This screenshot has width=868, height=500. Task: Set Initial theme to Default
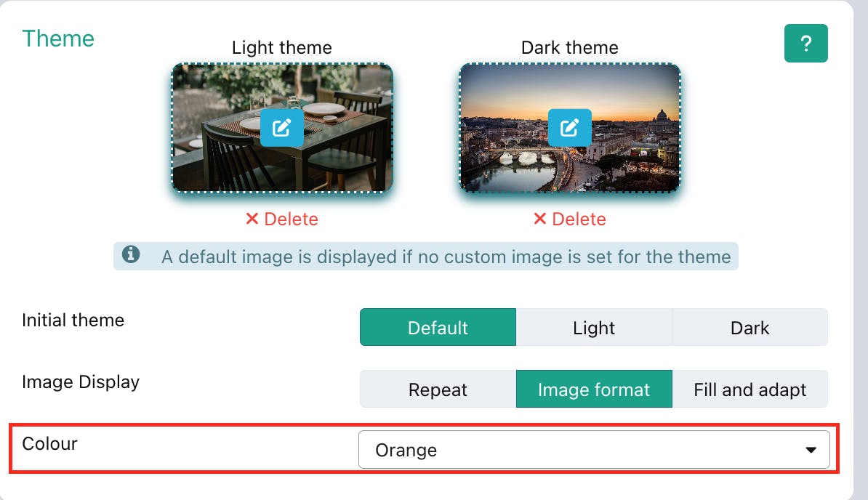[x=438, y=327]
